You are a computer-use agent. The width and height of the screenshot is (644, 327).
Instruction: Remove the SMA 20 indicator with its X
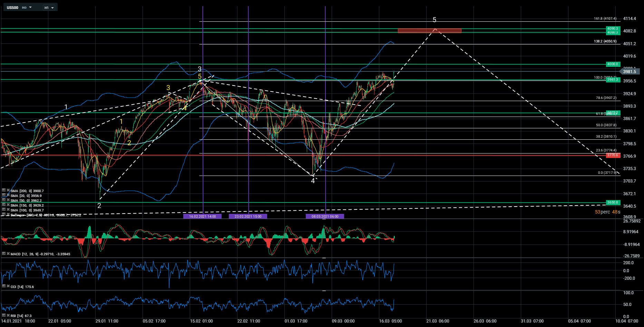pos(8,195)
